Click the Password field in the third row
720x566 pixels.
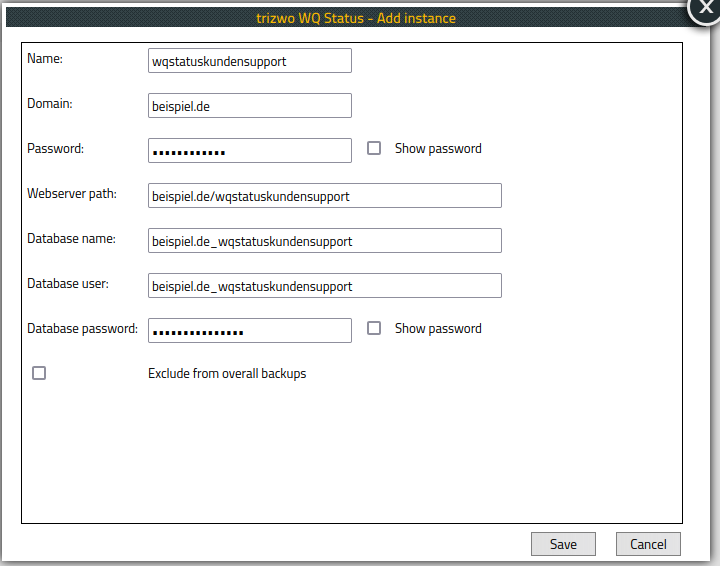click(250, 150)
